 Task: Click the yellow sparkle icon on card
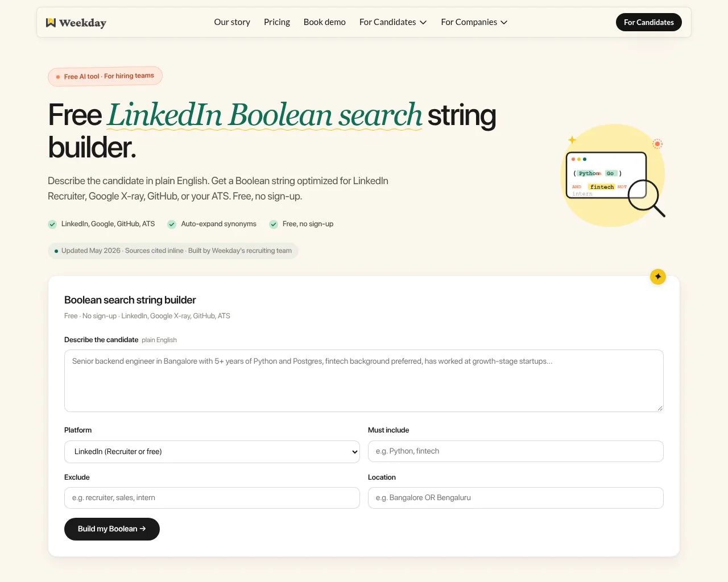coord(658,277)
